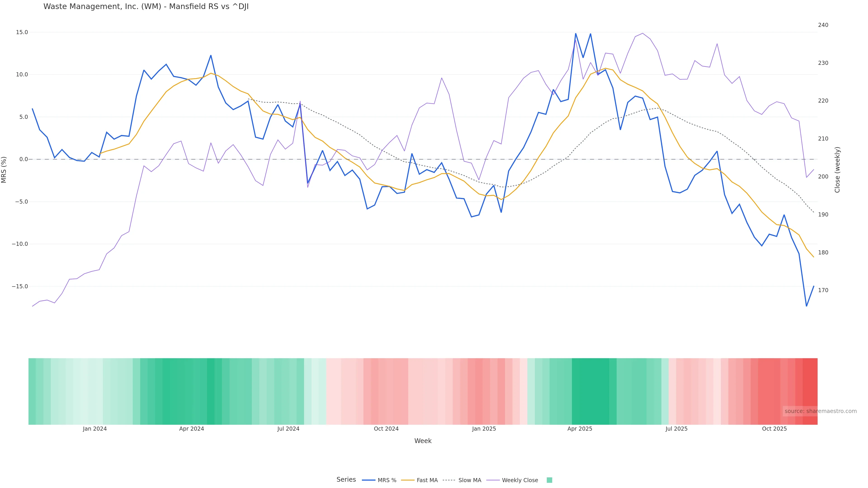Open the sharemaestro.com source watermark
Viewport: 868px width, 488px height.
(x=820, y=411)
